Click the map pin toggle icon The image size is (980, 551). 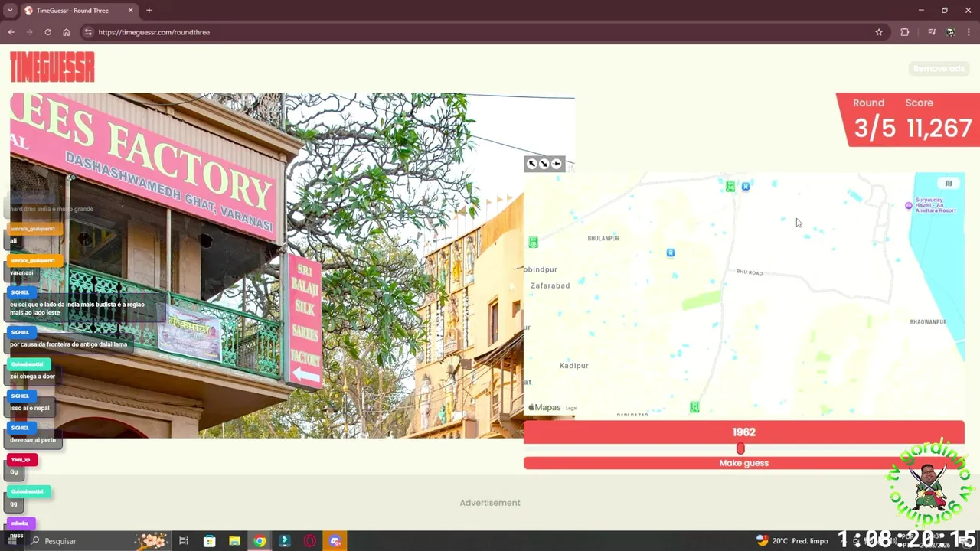coord(557,164)
